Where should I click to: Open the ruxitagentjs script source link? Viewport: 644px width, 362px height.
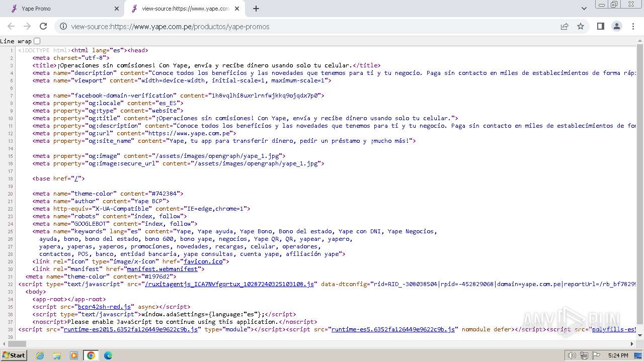229,284
